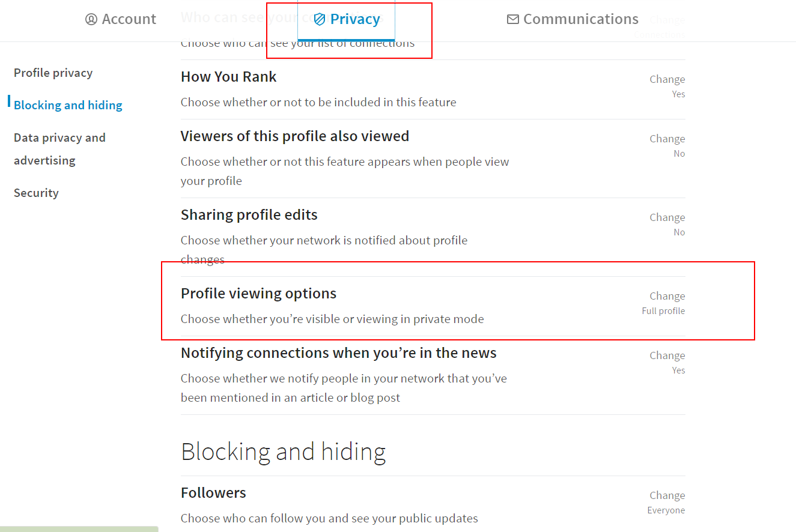Expand Viewers of this profile also viewed heading

coord(295,136)
